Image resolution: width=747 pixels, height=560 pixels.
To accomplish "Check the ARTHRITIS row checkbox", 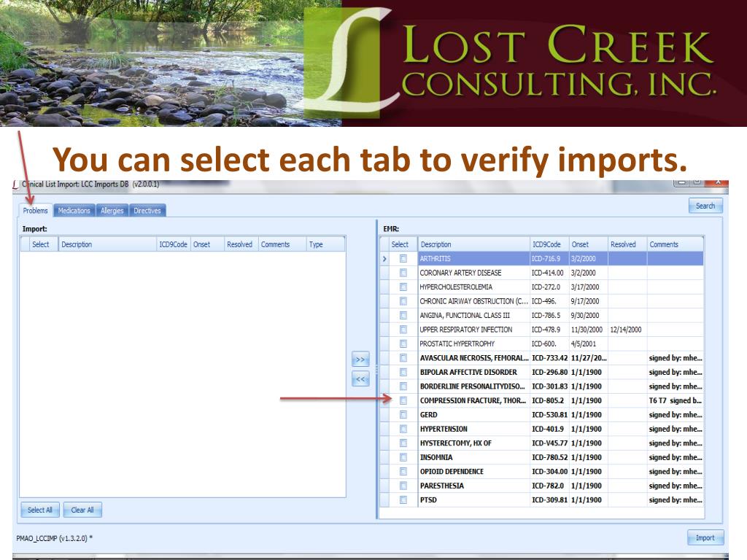I will tap(403, 259).
